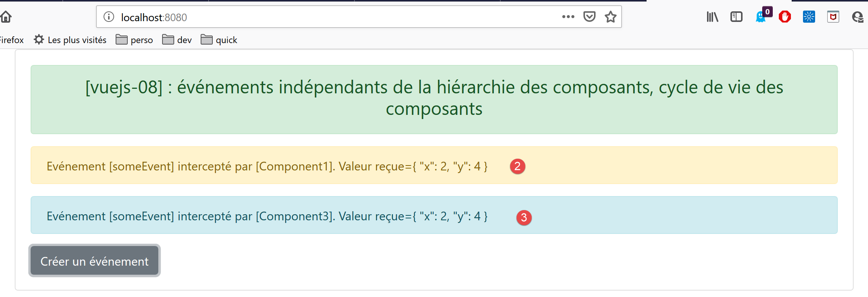Image resolution: width=868 pixels, height=297 pixels.
Task: Save the page to Pocket
Action: 589,17
